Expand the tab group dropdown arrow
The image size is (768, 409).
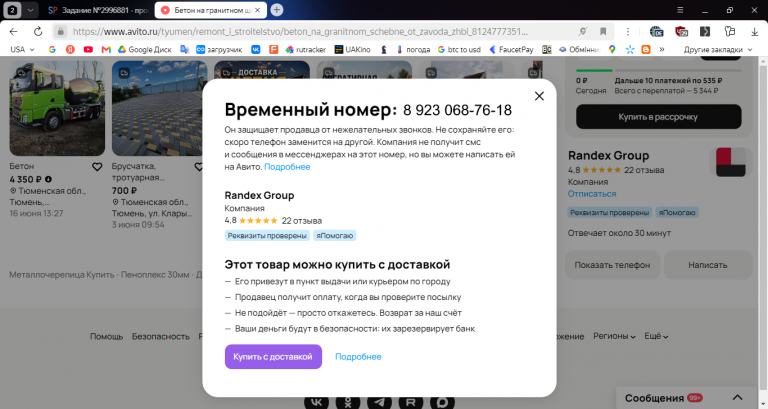(x=30, y=10)
